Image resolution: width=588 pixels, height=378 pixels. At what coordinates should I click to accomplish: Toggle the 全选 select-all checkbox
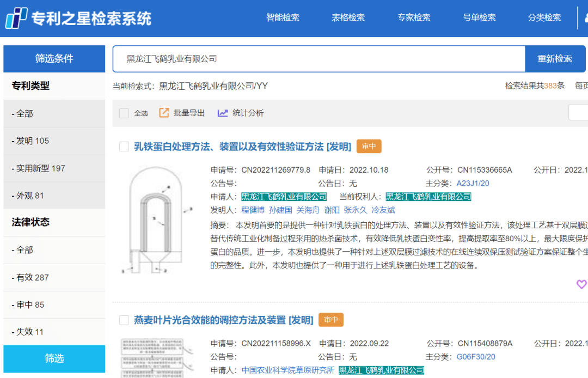(x=124, y=113)
